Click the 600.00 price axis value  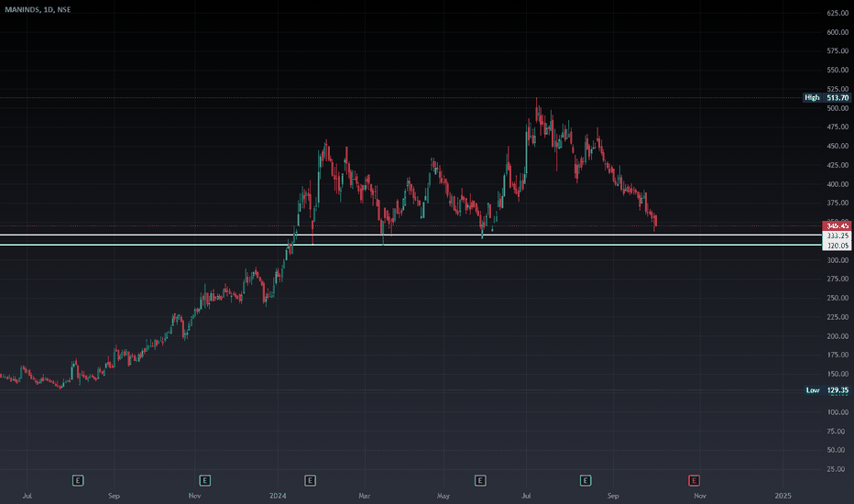838,31
